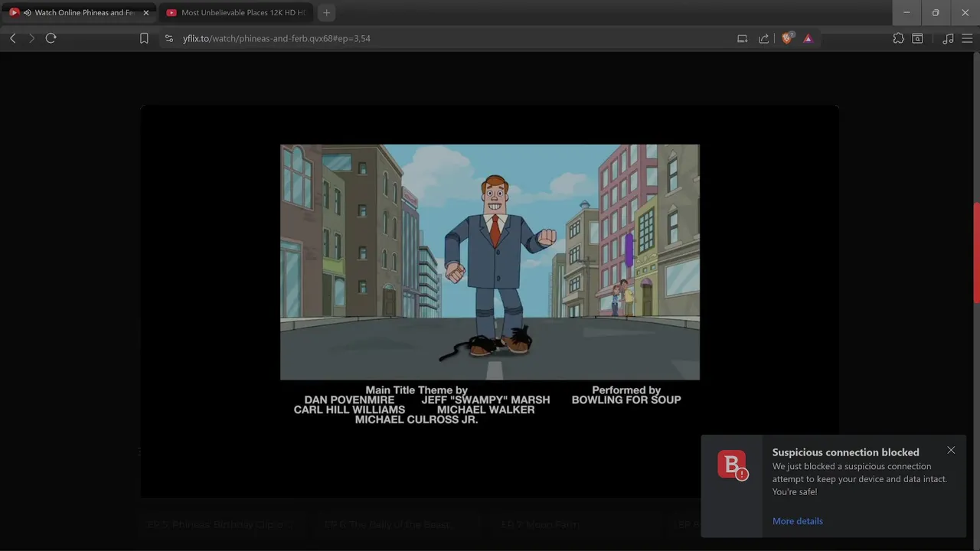
Task: Open Brave Rewards triangle icon
Action: point(808,38)
